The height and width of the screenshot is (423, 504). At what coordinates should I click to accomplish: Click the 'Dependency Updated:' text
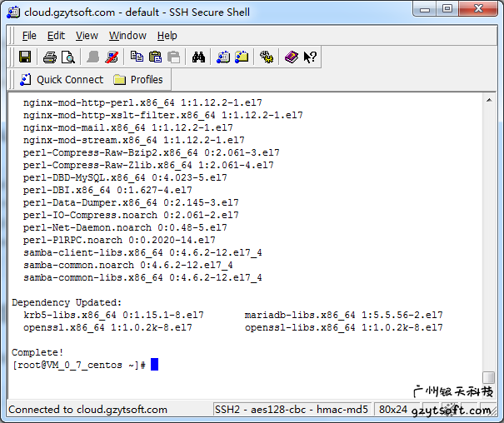[67, 302]
